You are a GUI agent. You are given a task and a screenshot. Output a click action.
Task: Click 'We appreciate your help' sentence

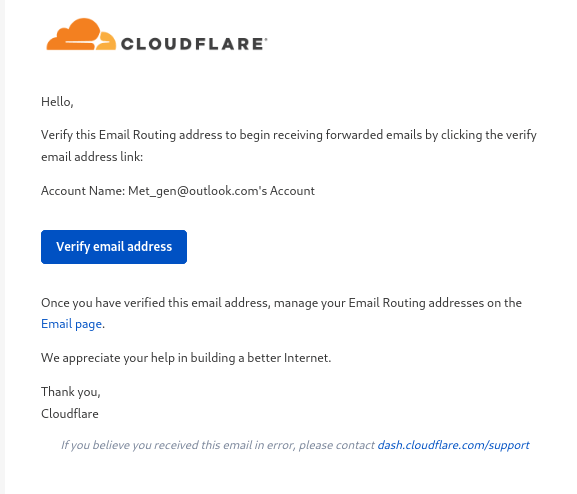186,358
